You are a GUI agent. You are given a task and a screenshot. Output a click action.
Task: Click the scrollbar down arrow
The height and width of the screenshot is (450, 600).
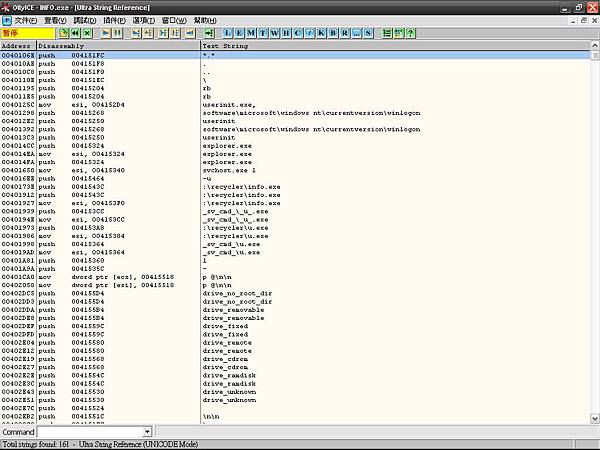[x=595, y=419]
